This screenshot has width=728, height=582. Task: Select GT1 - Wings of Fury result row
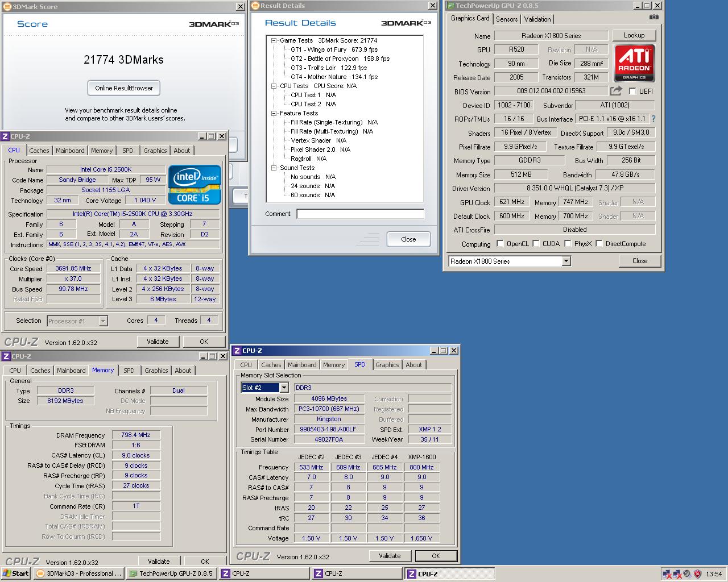pyautogui.click(x=334, y=49)
